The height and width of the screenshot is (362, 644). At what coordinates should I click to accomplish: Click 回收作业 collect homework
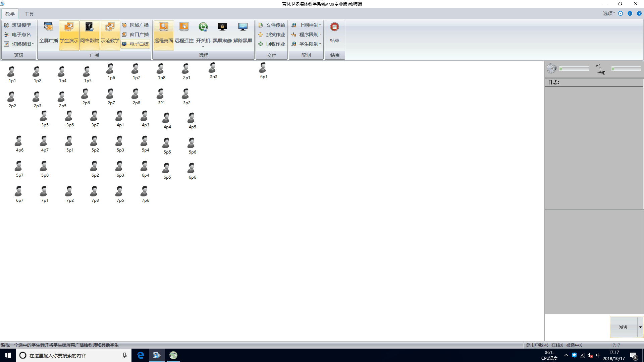pyautogui.click(x=272, y=44)
